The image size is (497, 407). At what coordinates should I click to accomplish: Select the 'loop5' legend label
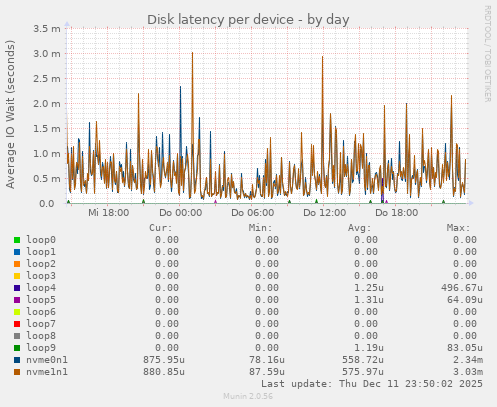(x=41, y=300)
